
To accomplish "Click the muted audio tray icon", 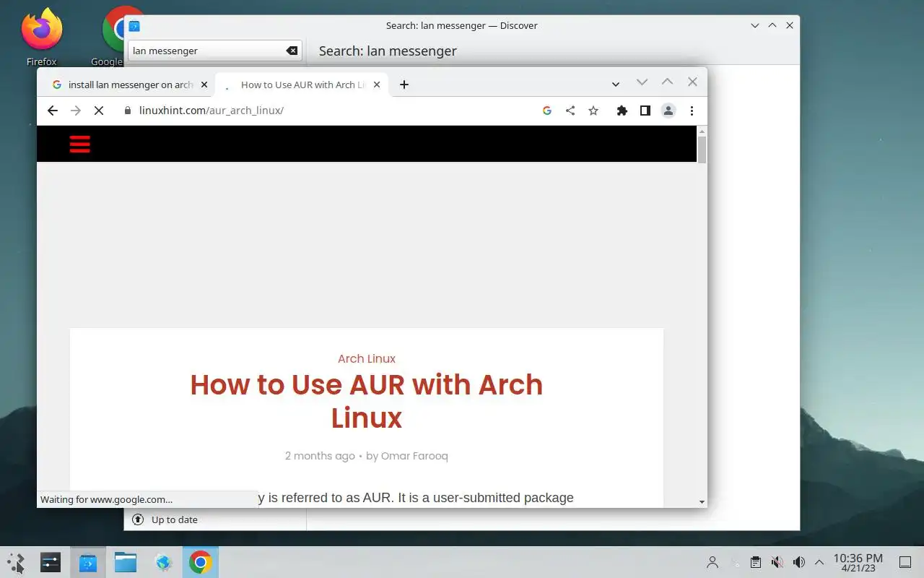I will (777, 562).
